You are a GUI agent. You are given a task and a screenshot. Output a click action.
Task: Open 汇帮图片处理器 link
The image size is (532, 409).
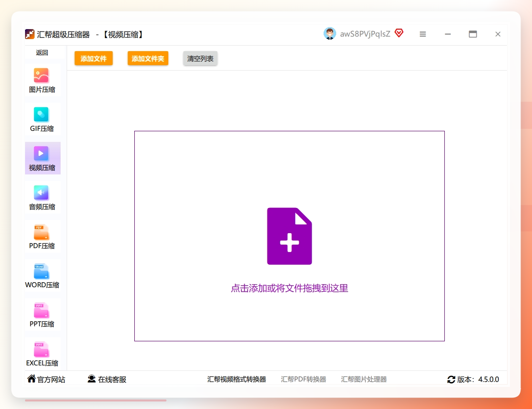(x=364, y=379)
